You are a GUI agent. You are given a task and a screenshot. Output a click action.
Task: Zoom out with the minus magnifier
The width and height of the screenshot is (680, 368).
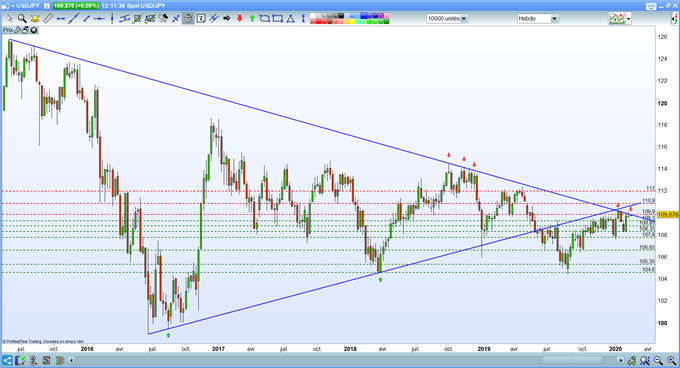point(658,360)
